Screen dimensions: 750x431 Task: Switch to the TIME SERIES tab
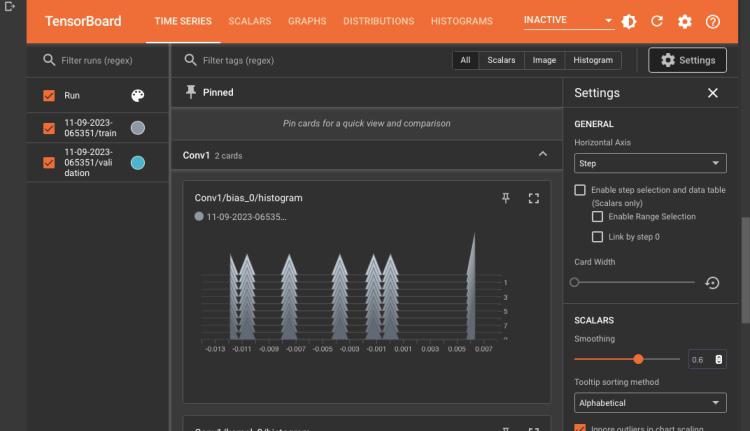pyautogui.click(x=183, y=21)
